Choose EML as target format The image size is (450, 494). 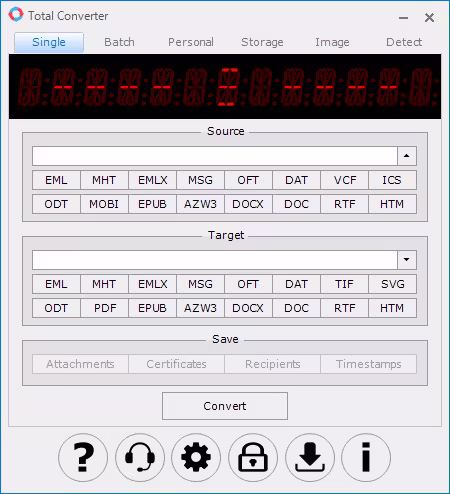point(56,284)
